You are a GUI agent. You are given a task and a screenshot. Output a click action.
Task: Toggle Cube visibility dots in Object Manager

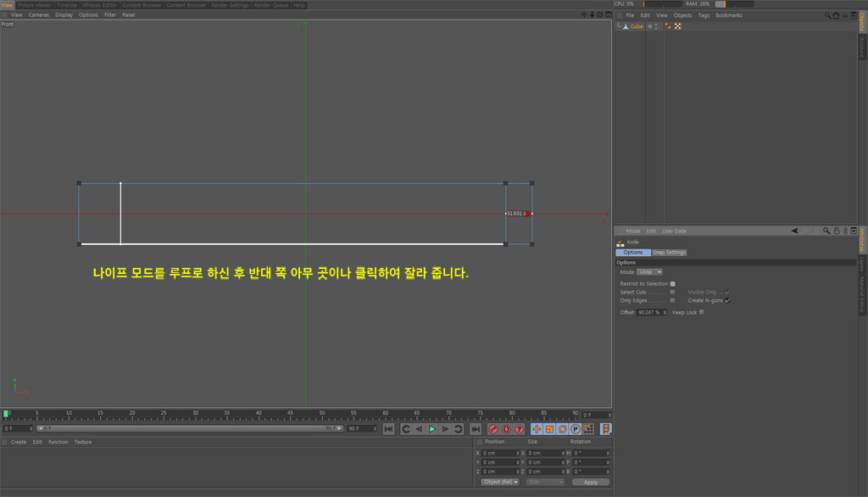pos(657,26)
